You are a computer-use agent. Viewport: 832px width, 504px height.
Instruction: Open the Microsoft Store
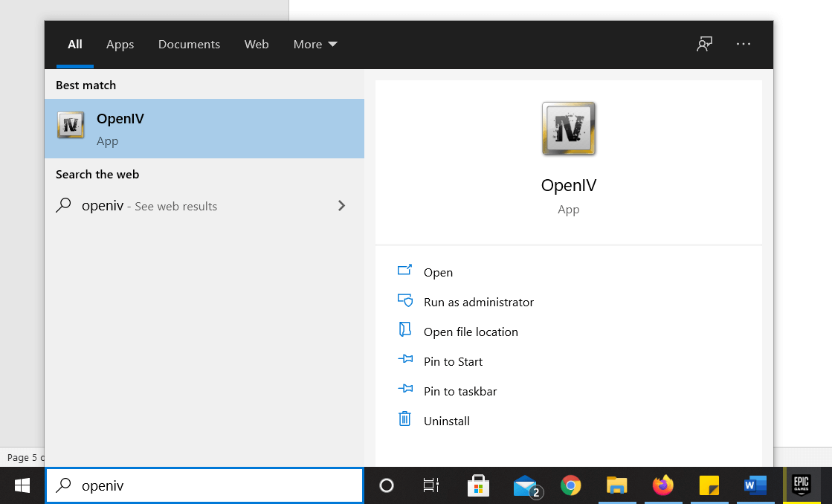click(x=478, y=485)
